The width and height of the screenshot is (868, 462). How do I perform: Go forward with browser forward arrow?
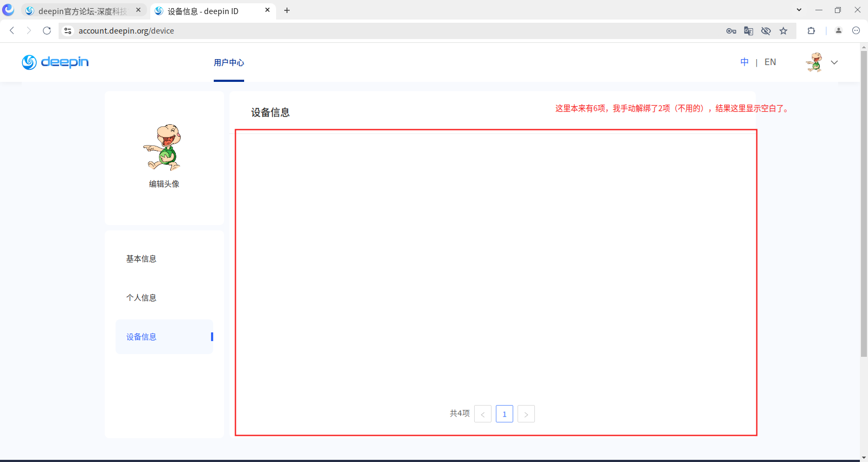point(29,31)
